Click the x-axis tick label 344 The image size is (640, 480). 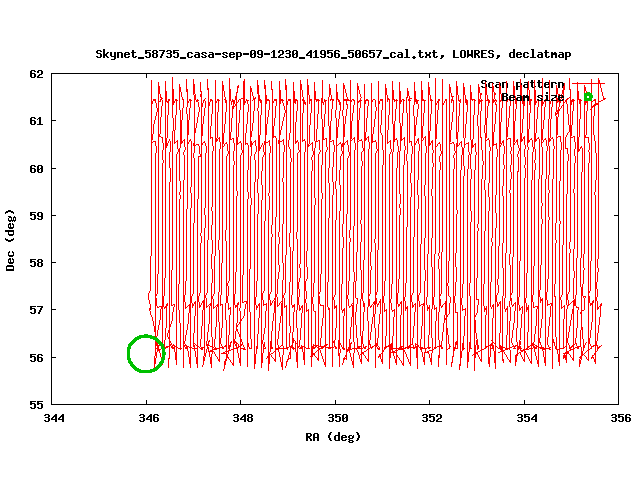pos(54,418)
